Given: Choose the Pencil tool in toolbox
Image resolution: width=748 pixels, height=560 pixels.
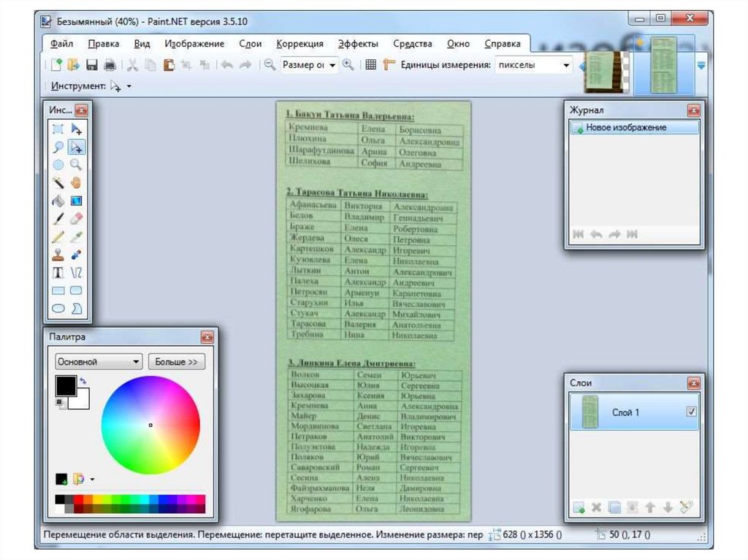Looking at the screenshot, I should pyautogui.click(x=58, y=237).
